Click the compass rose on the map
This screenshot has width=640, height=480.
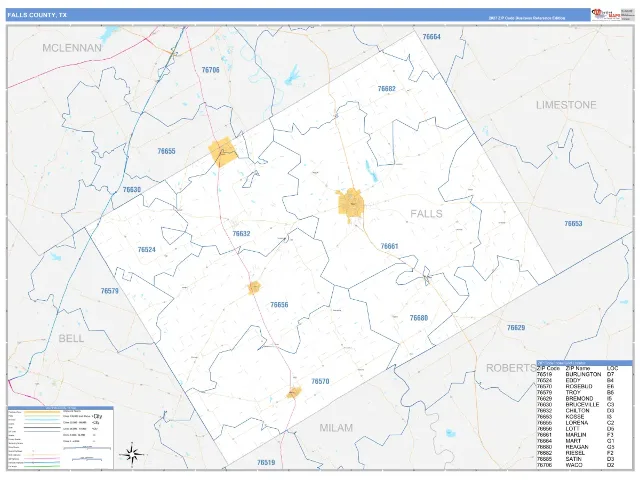coord(132,453)
